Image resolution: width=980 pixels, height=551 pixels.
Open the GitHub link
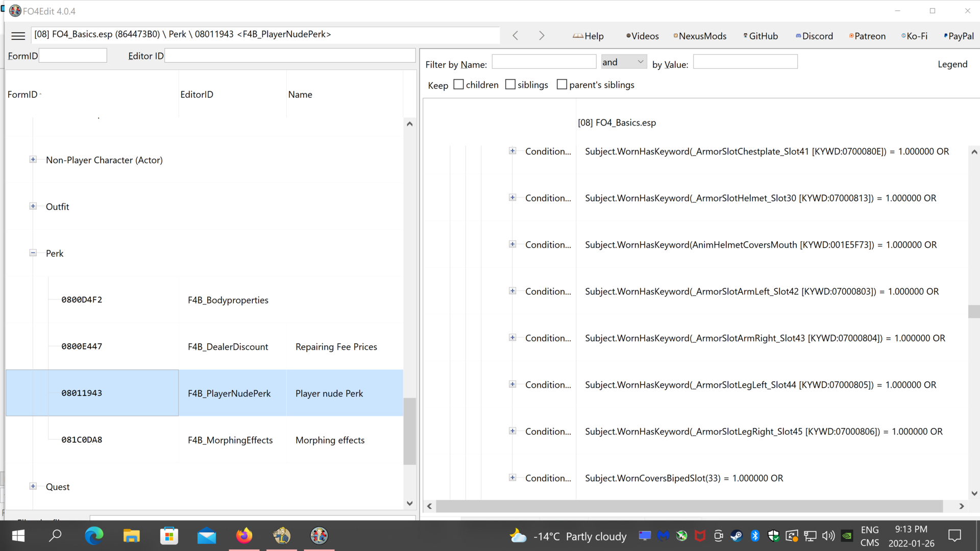click(761, 36)
